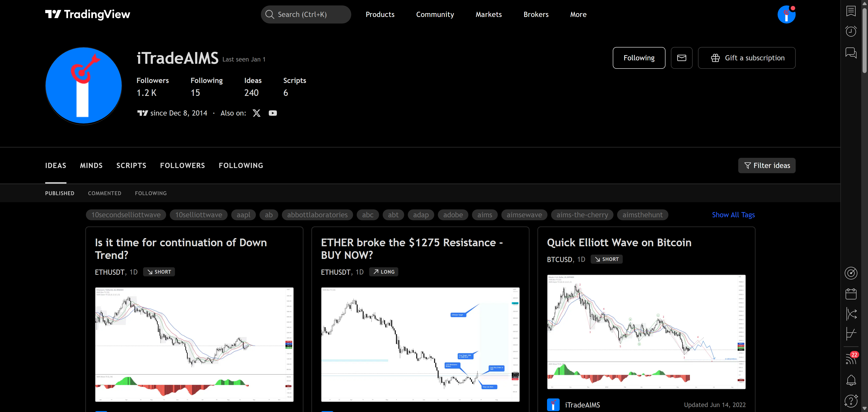Image resolution: width=868 pixels, height=412 pixels.
Task: Switch to the MINDS tab
Action: [91, 166]
